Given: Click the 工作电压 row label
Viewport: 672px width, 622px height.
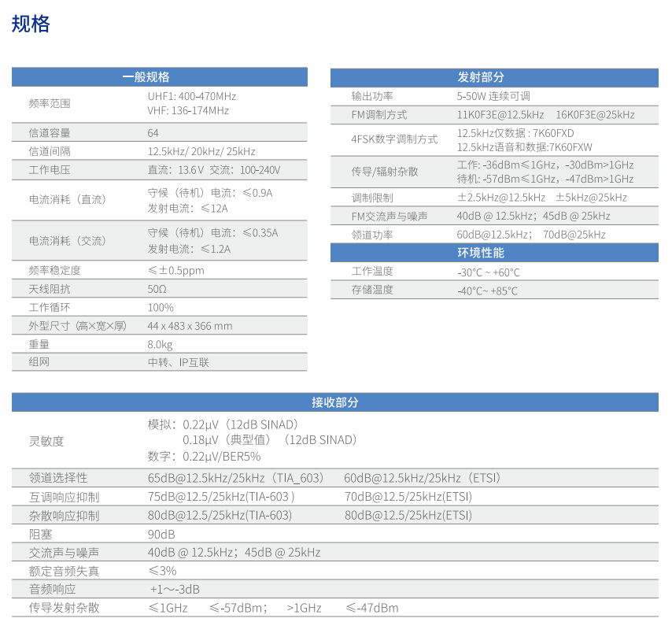Looking at the screenshot, I should pos(50,170).
